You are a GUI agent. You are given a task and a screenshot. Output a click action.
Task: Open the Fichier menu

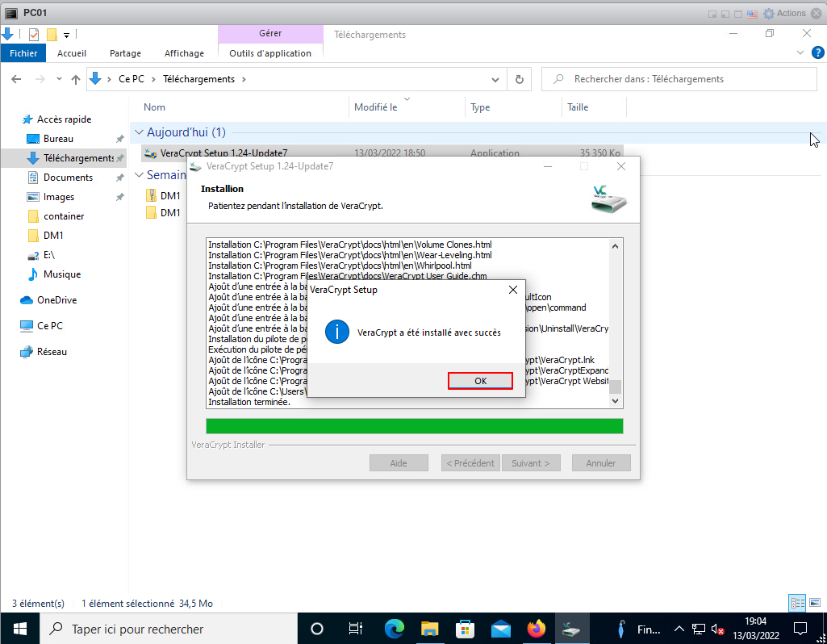pos(23,53)
